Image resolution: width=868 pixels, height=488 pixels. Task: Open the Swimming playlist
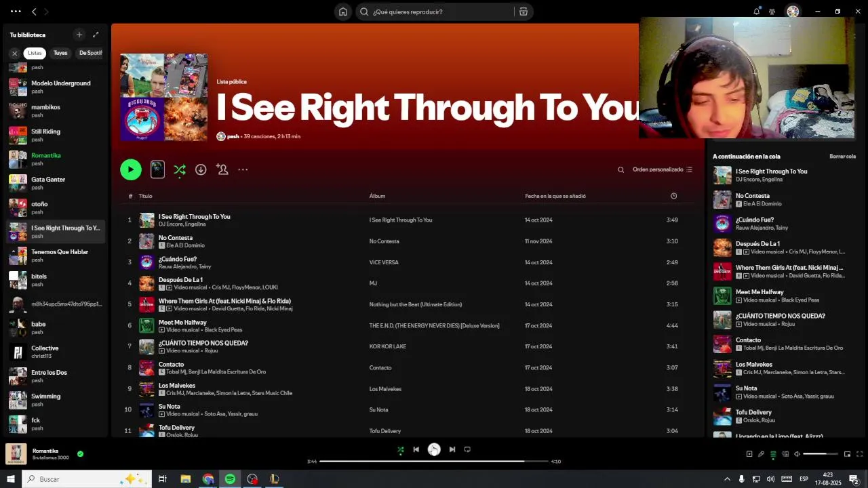click(x=56, y=400)
